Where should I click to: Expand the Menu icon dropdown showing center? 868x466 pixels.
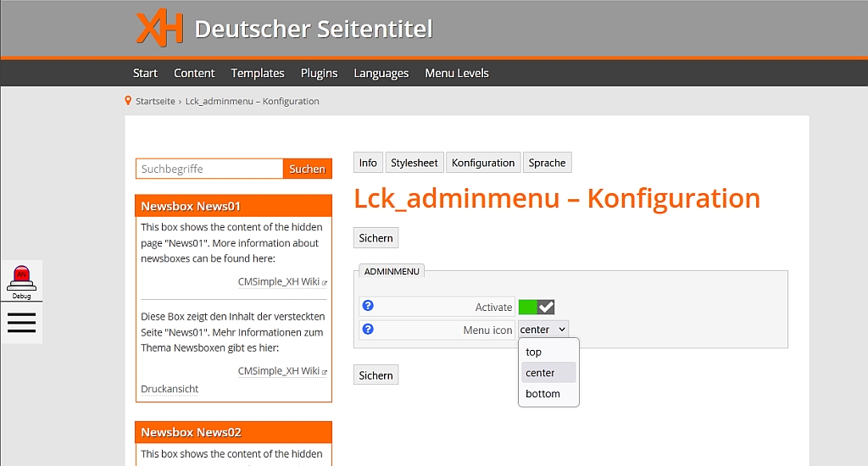[542, 330]
